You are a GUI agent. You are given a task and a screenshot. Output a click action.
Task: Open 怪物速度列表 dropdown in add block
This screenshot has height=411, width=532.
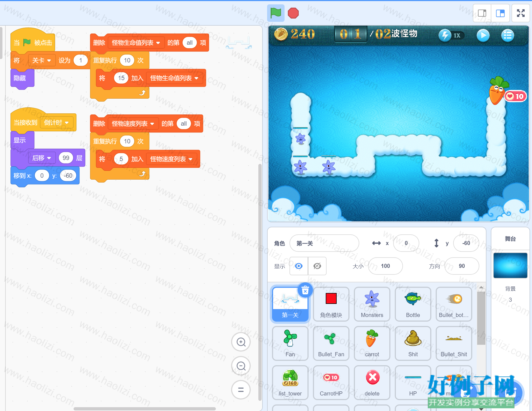(171, 159)
